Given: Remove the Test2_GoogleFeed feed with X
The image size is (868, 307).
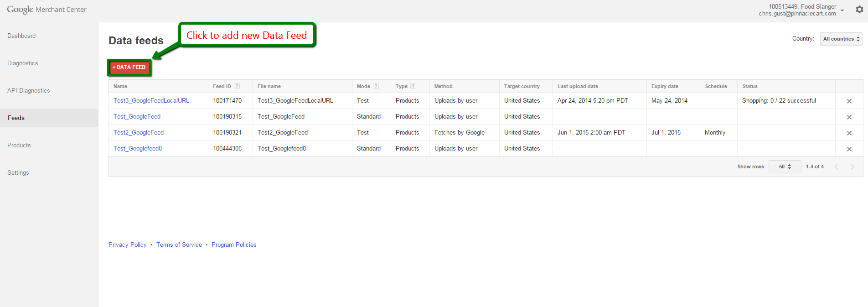Looking at the screenshot, I should point(849,133).
